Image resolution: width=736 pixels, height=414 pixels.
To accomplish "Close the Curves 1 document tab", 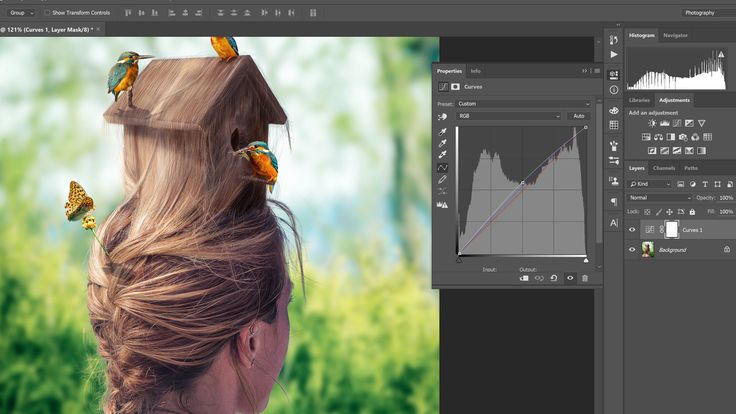I will (99, 30).
